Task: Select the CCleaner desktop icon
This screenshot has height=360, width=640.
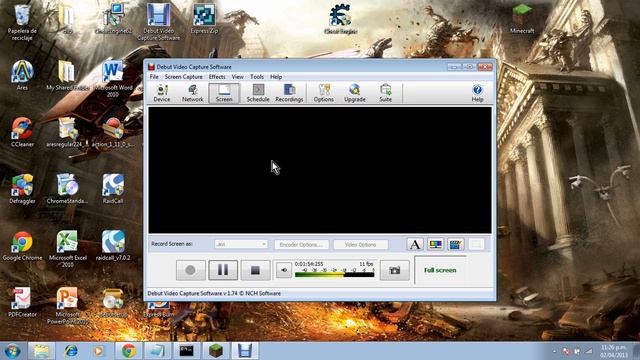Action: [x=22, y=132]
